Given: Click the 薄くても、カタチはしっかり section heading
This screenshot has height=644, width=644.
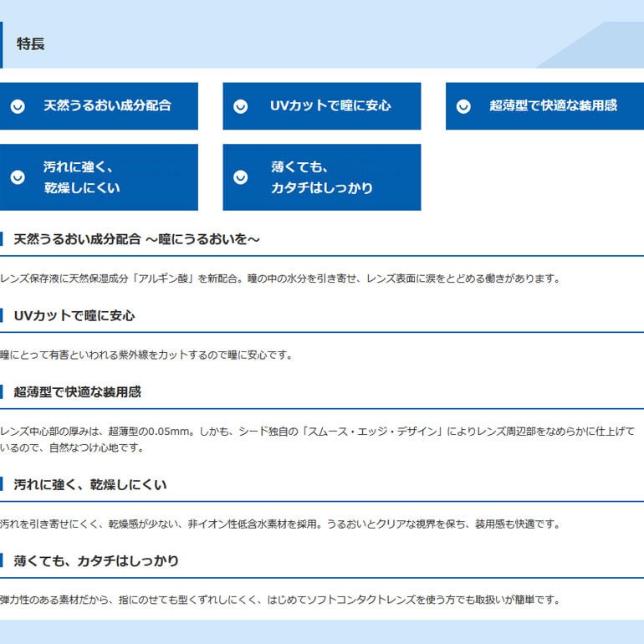Looking at the screenshot, I should click(x=96, y=561).
